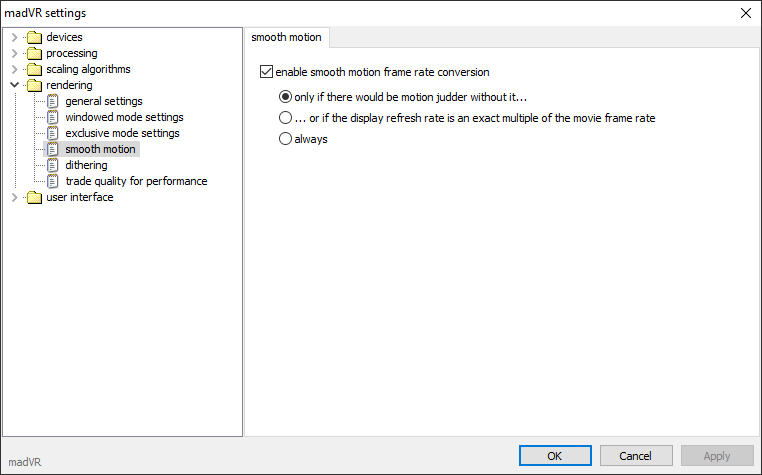Viewport: 762px width, 475px height.
Task: Switch to the smooth motion tab
Action: [286, 37]
